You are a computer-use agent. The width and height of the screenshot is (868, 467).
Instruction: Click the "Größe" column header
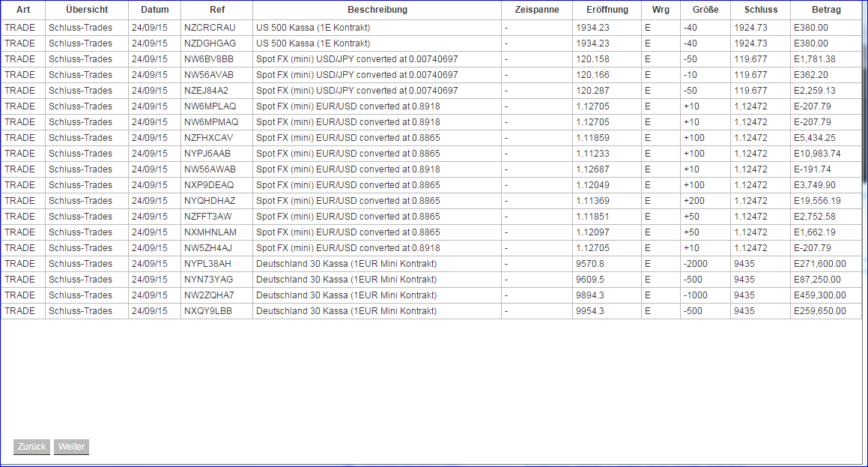[704, 10]
